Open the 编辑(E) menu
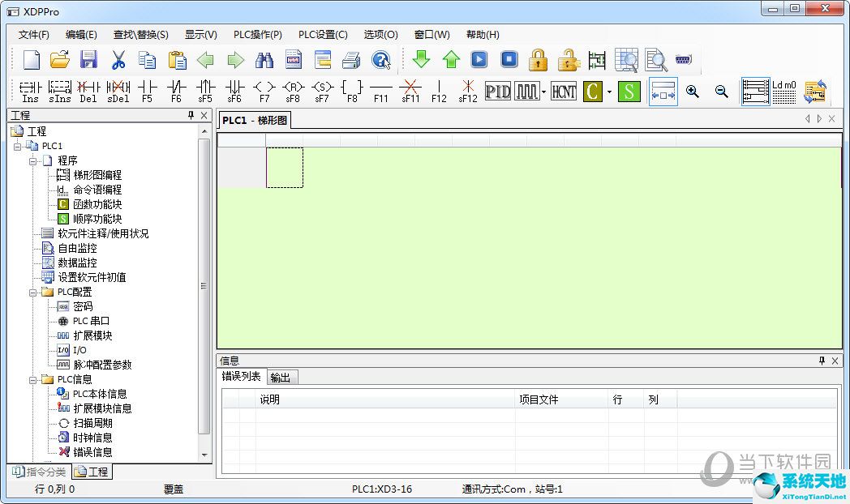This screenshot has height=504, width=850. pos(81,35)
